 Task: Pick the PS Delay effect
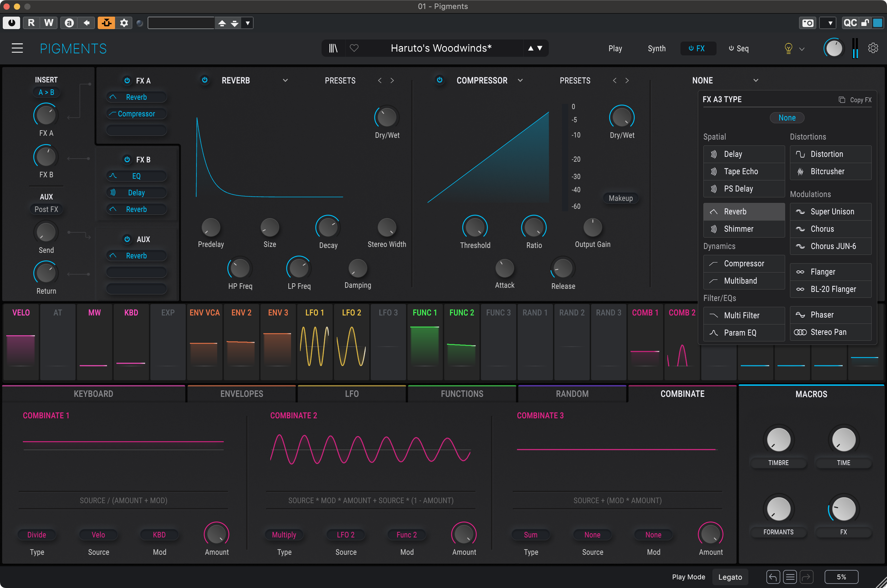(744, 189)
